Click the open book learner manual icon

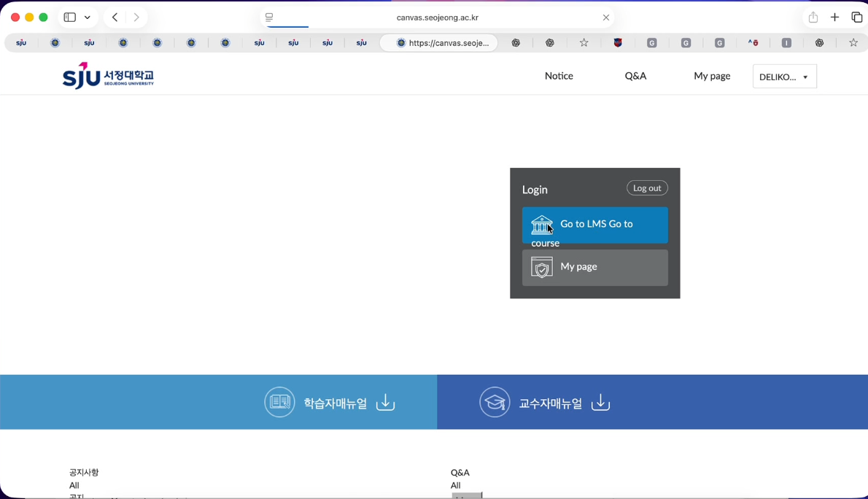tap(279, 402)
